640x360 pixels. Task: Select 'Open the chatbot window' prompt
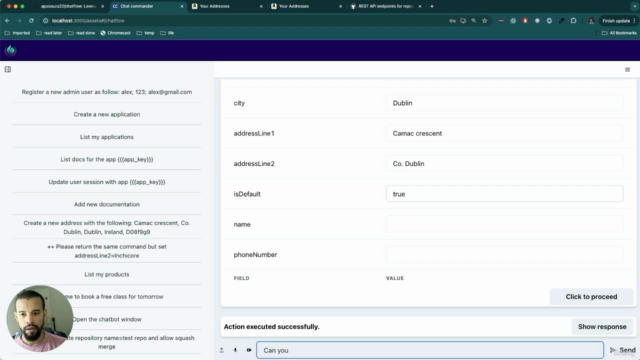click(107, 319)
